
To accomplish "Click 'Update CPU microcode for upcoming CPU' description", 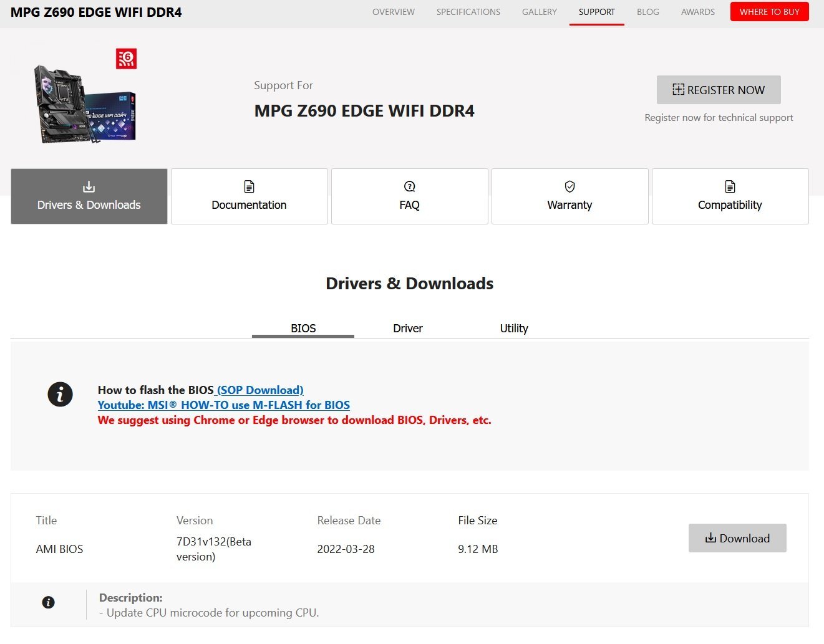I will click(x=209, y=613).
